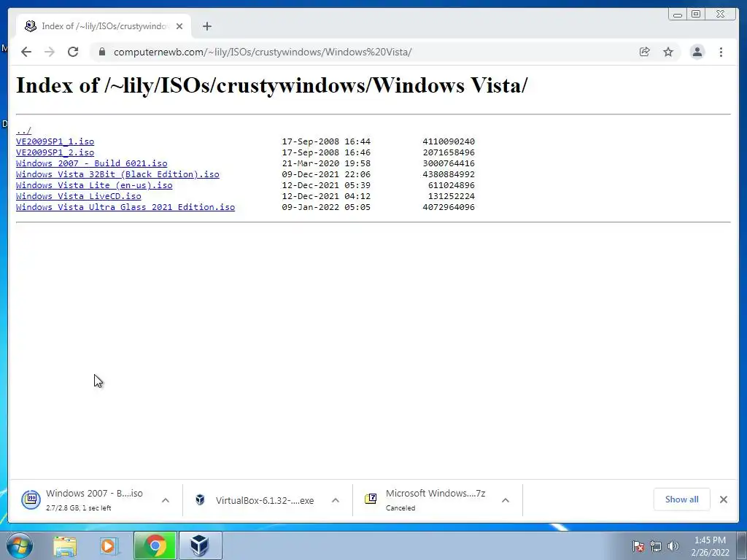The image size is (747, 560).
Task: Go back to the previous page
Action: pos(26,52)
